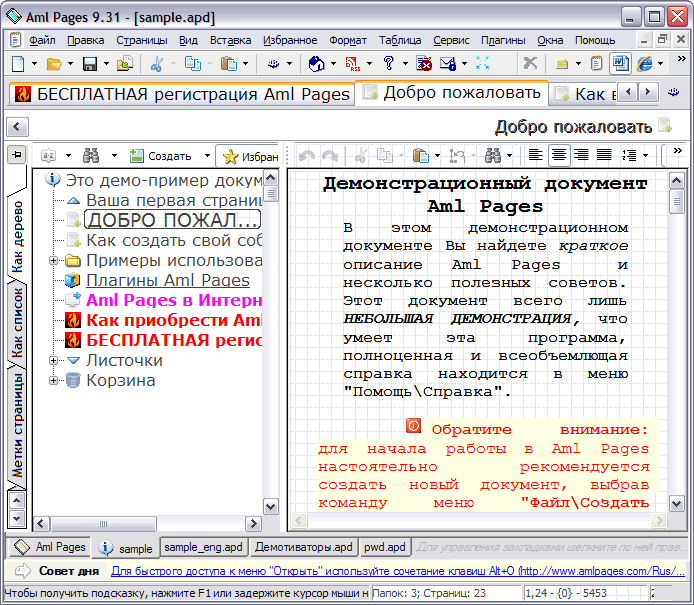
Task: Click the envelope send mail icon
Action: tap(447, 64)
